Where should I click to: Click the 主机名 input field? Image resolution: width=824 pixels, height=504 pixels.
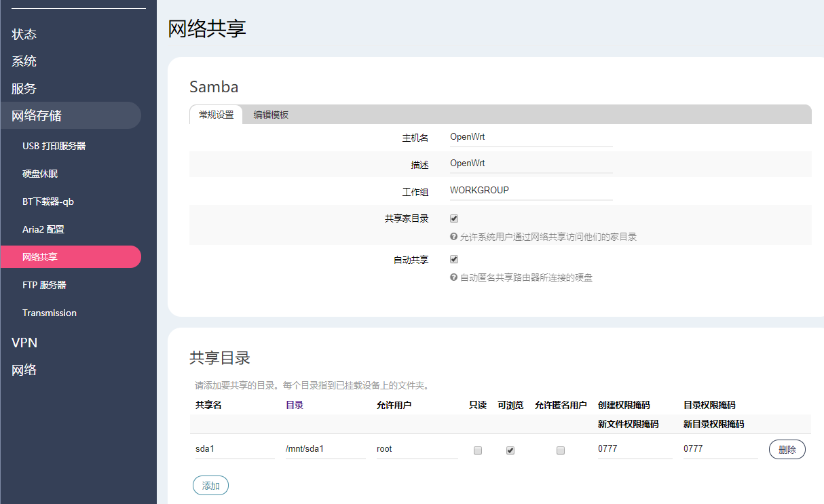coord(531,137)
